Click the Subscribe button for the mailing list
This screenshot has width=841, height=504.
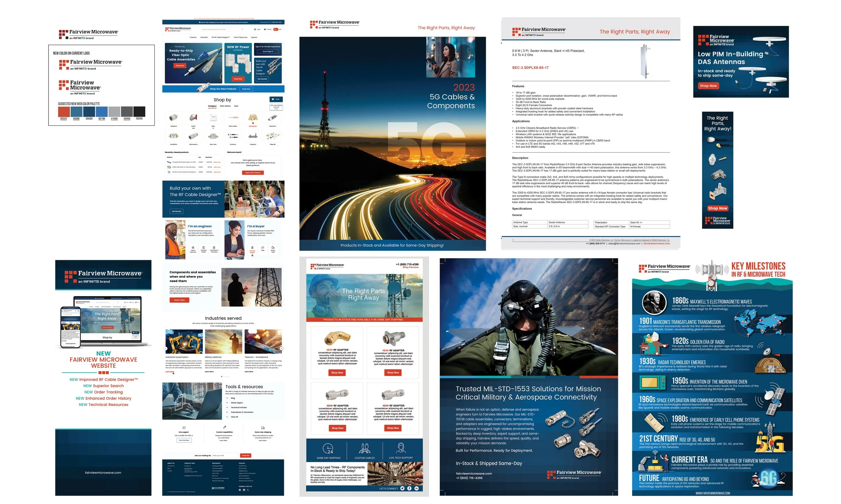pos(246,455)
